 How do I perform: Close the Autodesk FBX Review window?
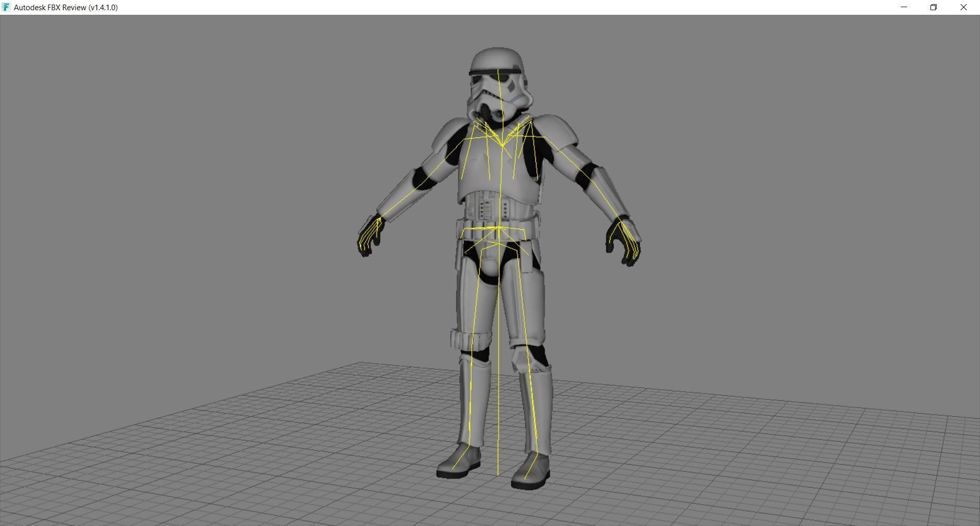point(964,7)
